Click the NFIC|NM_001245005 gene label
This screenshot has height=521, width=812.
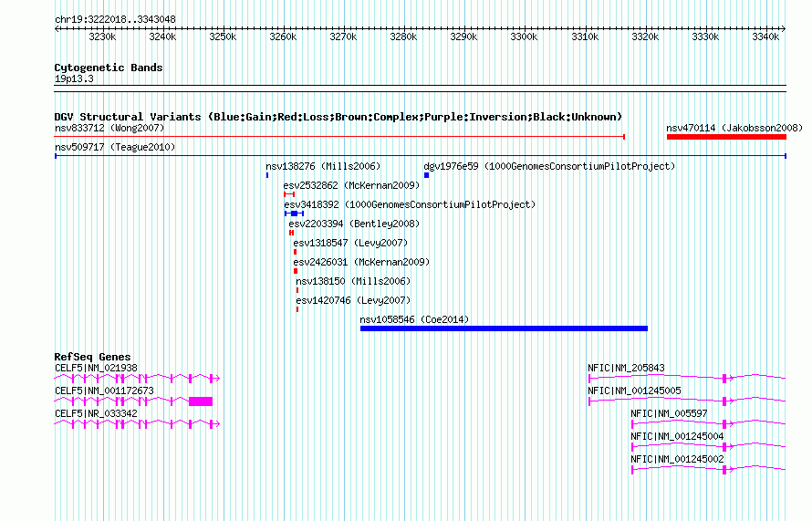[x=634, y=391]
